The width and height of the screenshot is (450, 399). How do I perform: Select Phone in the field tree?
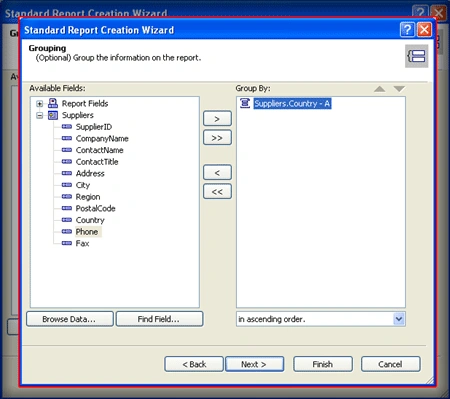87,232
